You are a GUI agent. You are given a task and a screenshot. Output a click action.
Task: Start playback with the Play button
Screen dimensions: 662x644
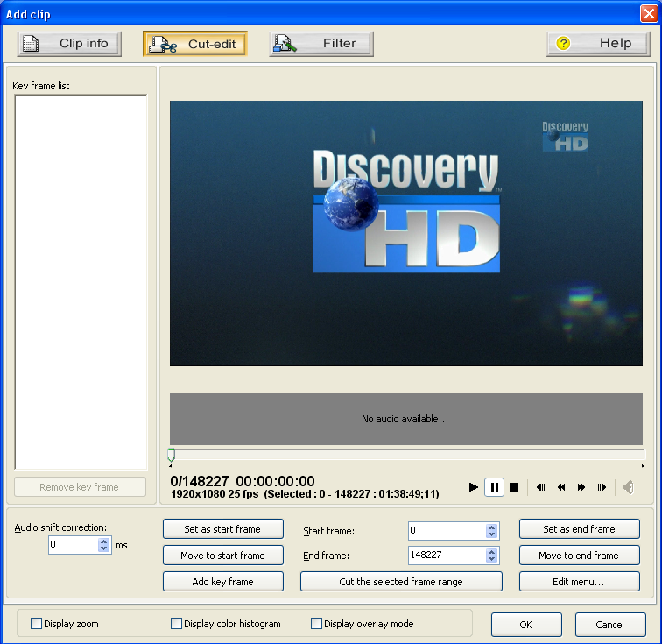click(473, 487)
